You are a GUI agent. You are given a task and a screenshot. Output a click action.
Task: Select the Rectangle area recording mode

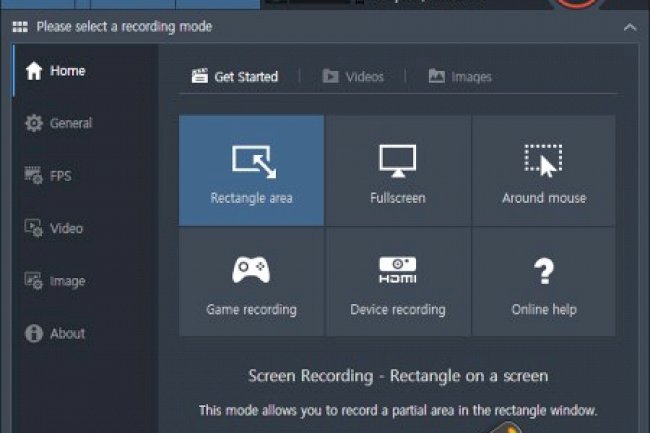(x=251, y=170)
